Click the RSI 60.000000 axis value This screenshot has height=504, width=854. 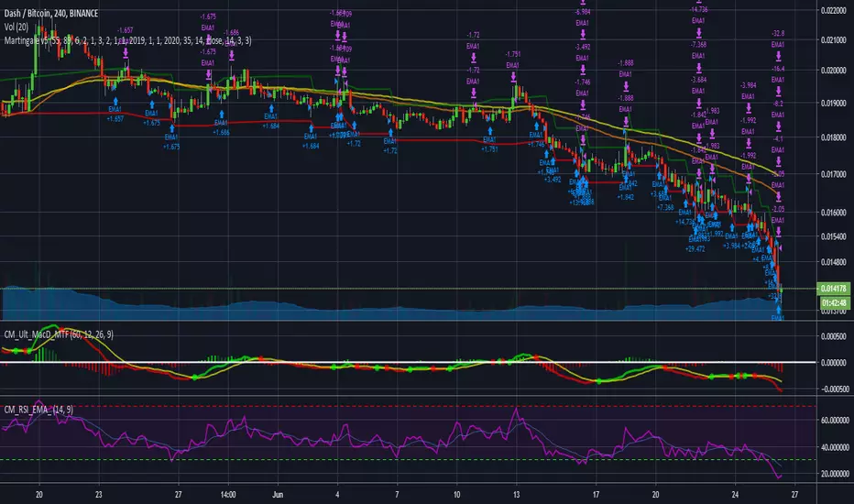(835, 420)
